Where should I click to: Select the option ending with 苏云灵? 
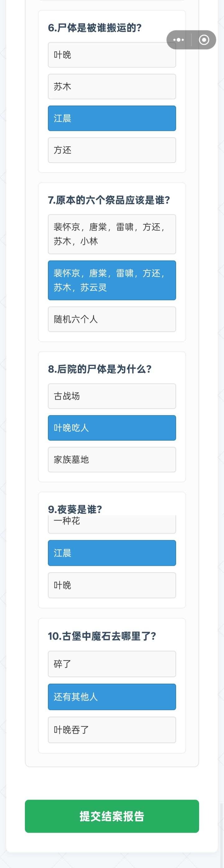pos(112,280)
